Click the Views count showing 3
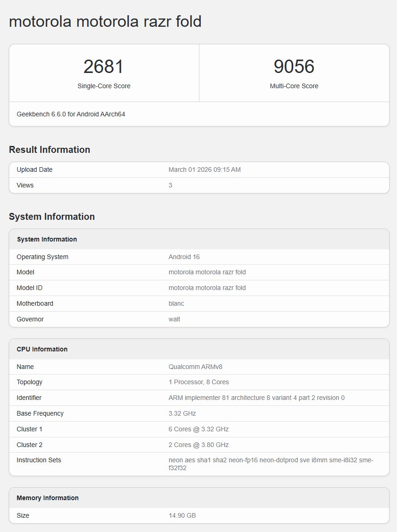Viewport: 397px width, 532px height. click(170, 185)
